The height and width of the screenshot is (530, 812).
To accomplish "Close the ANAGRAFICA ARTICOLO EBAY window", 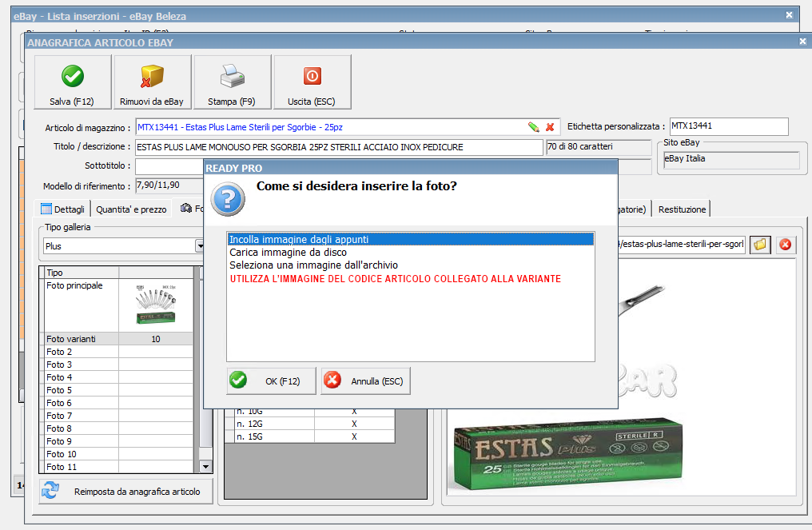I will [802, 42].
